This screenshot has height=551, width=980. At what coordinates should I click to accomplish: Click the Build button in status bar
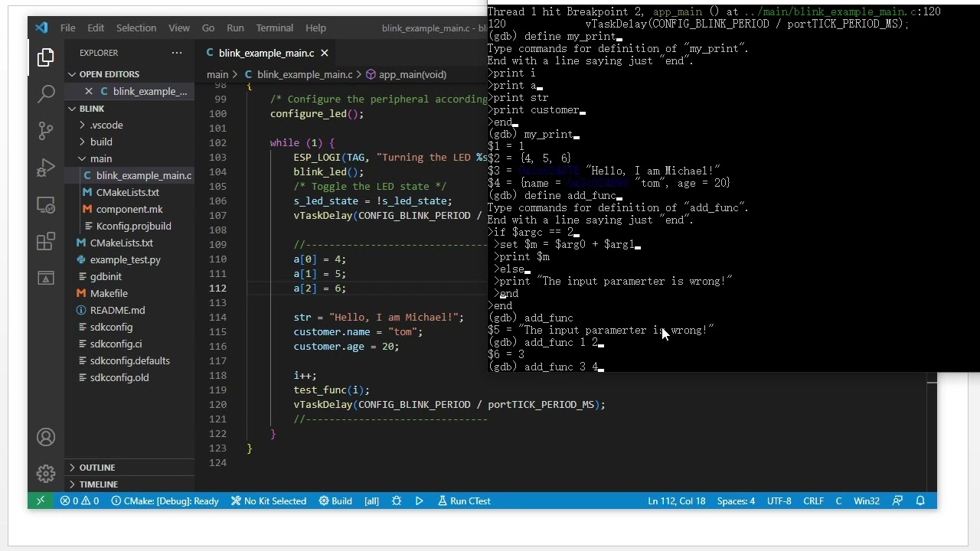point(335,500)
